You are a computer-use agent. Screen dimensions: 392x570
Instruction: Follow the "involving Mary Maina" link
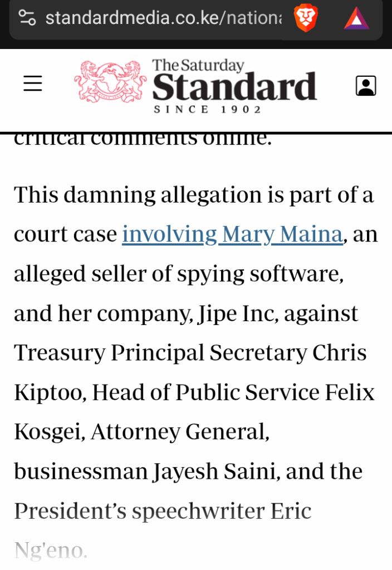[x=232, y=234]
